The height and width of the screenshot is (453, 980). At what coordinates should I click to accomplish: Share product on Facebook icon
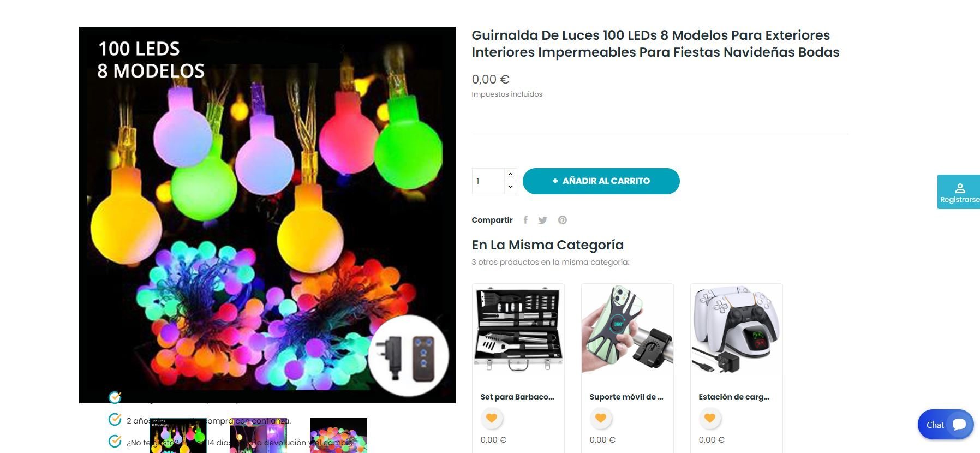(x=525, y=220)
